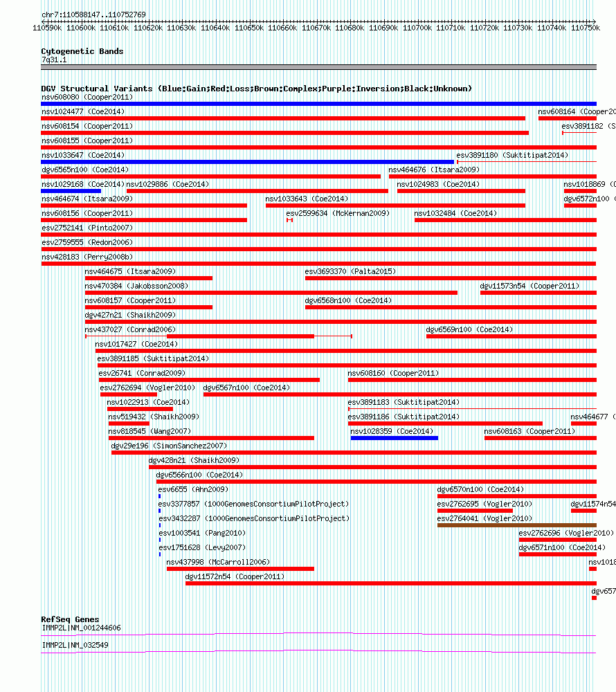Open esv3693370 (Palta2015) variant label
Image resolution: width=616 pixels, height=692 pixels.
pyautogui.click(x=350, y=272)
